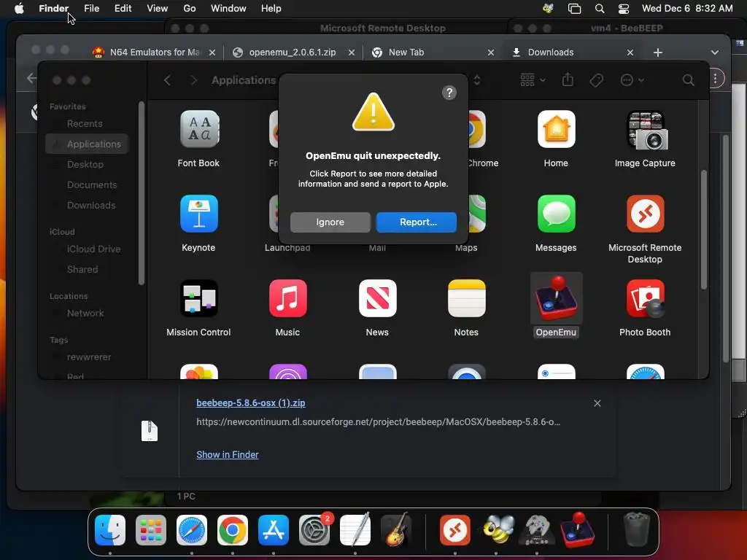This screenshot has height=560, width=747.
Task: Open the Messages app icon
Action: [556, 214]
